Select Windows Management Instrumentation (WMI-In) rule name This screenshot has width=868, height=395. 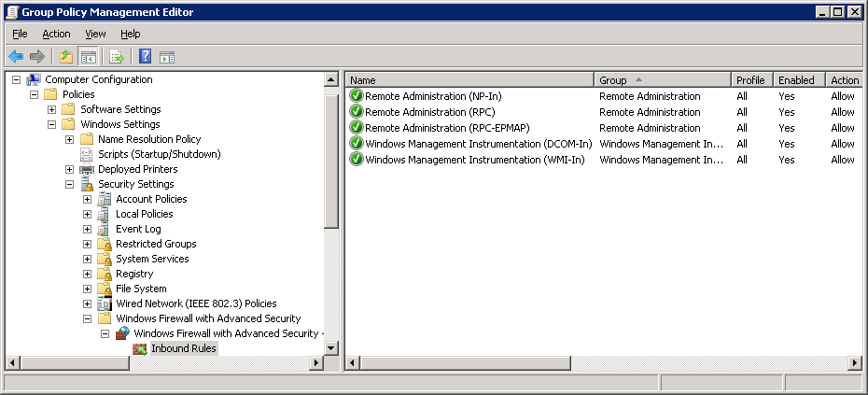point(475,160)
